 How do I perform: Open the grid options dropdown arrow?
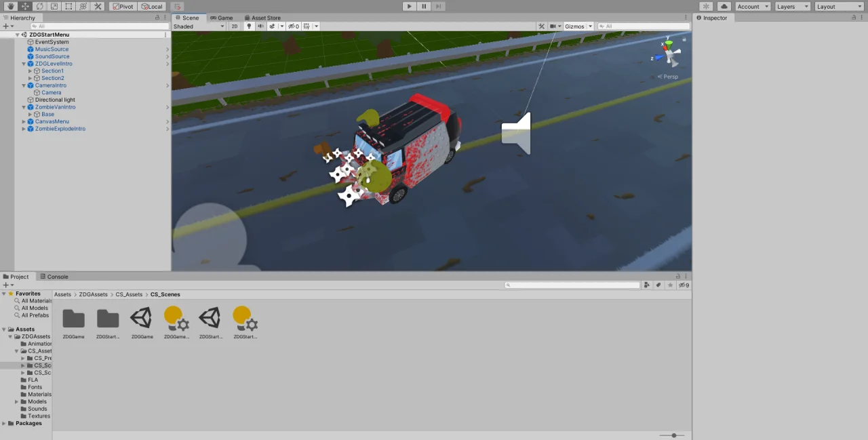316,26
